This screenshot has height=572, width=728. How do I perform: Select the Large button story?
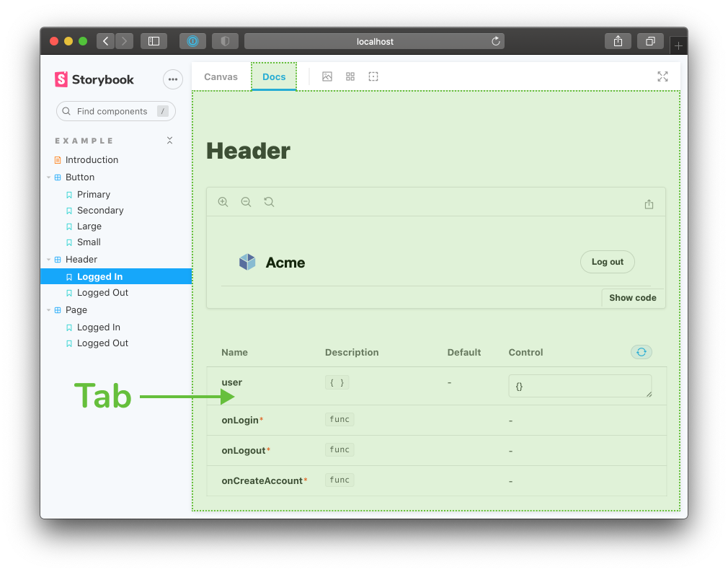[89, 226]
